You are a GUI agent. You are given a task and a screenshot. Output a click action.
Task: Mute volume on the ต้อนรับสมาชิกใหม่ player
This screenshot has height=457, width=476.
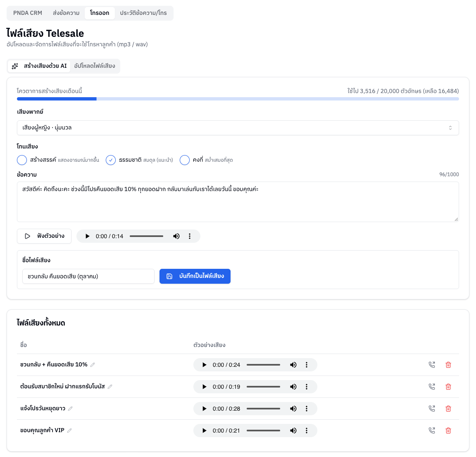[293, 387]
